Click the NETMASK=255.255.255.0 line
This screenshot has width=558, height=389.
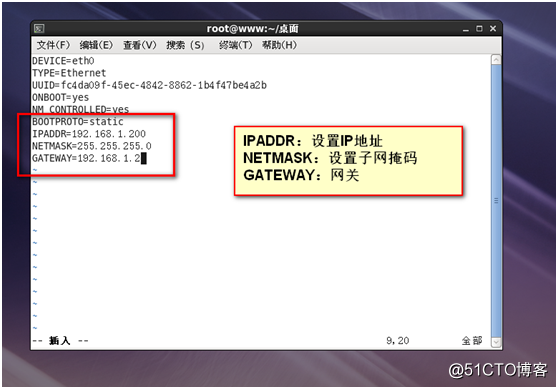click(92, 146)
